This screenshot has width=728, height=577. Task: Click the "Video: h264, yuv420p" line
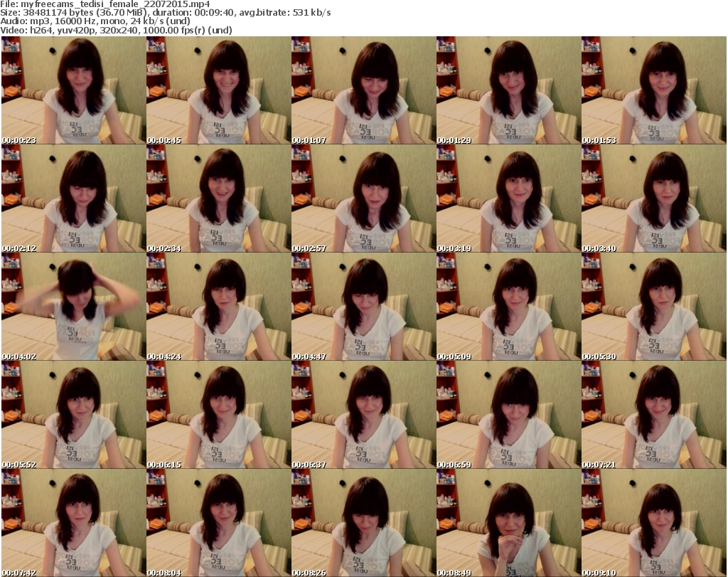[x=116, y=30]
